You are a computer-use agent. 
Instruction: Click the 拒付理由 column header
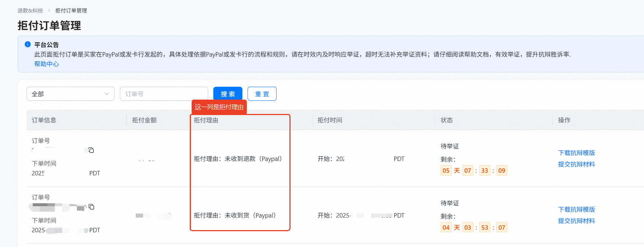(206, 120)
